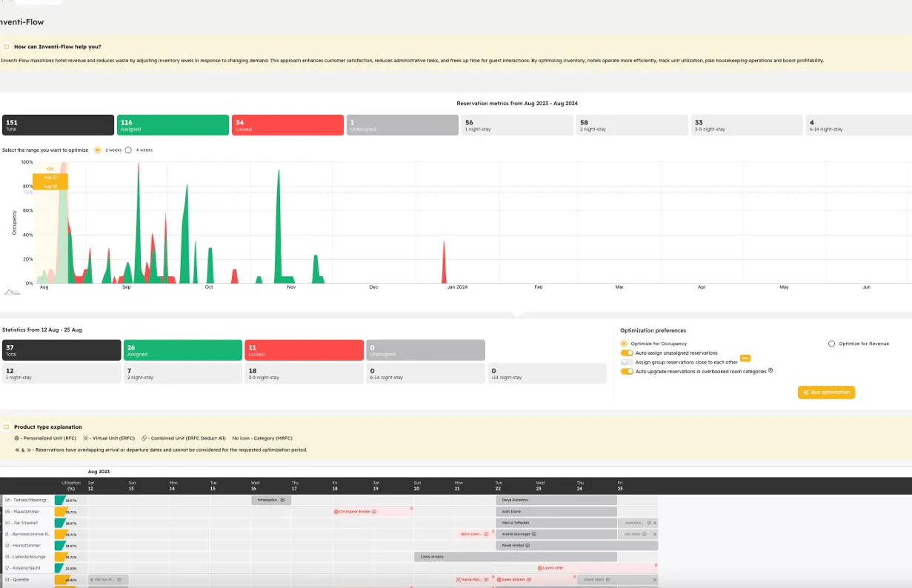912x588 pixels.
Task: Click the beta badge next to group reservations
Action: click(x=746, y=358)
